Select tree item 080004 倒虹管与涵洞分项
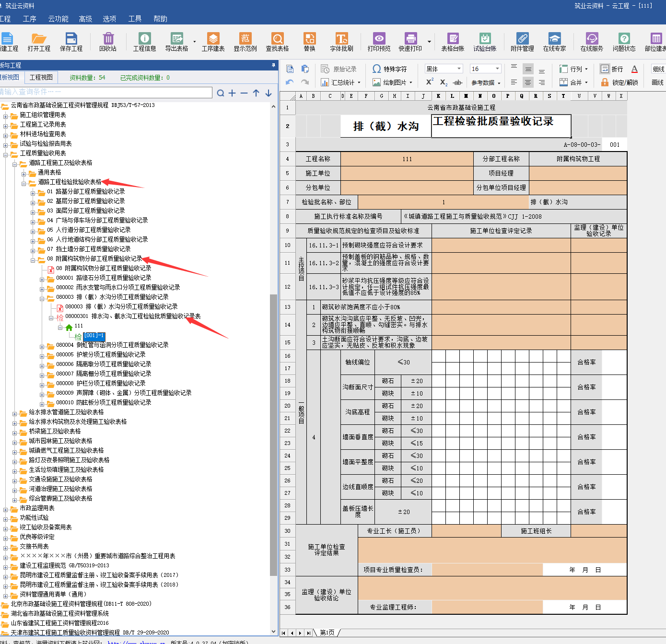Viewport: 666px width, 644px height. tap(112, 345)
